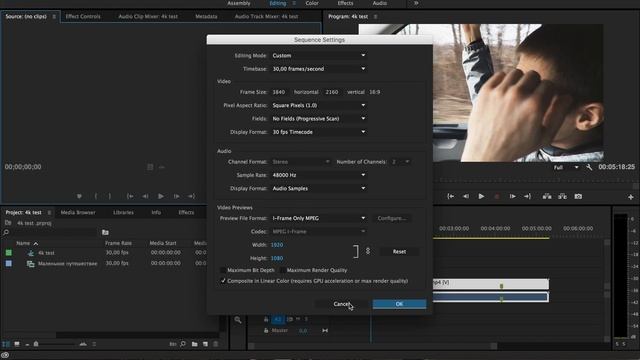Viewport: 640px width, 360px height.
Task: Open the Editing Mode dropdown
Action: pyautogui.click(x=319, y=56)
